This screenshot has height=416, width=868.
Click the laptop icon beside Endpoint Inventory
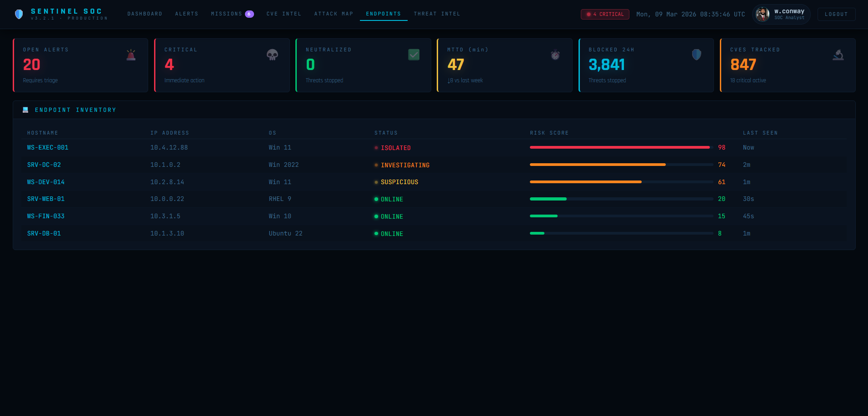click(x=25, y=110)
